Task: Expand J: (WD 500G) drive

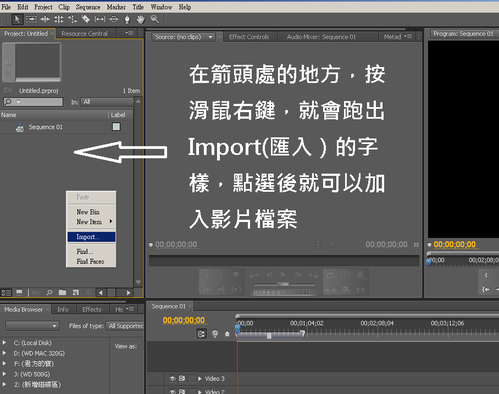Action: tap(4, 374)
